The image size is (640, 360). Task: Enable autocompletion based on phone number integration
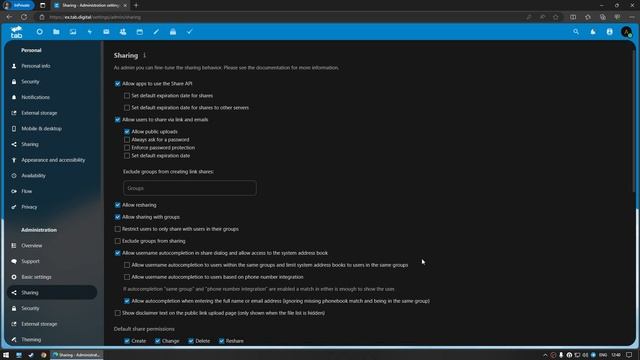[x=127, y=277]
